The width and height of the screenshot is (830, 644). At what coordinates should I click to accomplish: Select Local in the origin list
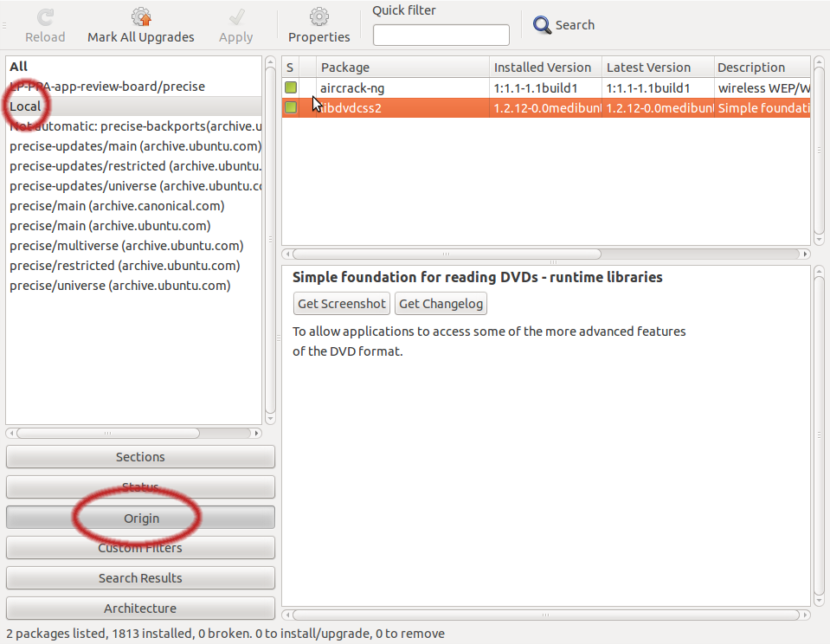coord(26,106)
